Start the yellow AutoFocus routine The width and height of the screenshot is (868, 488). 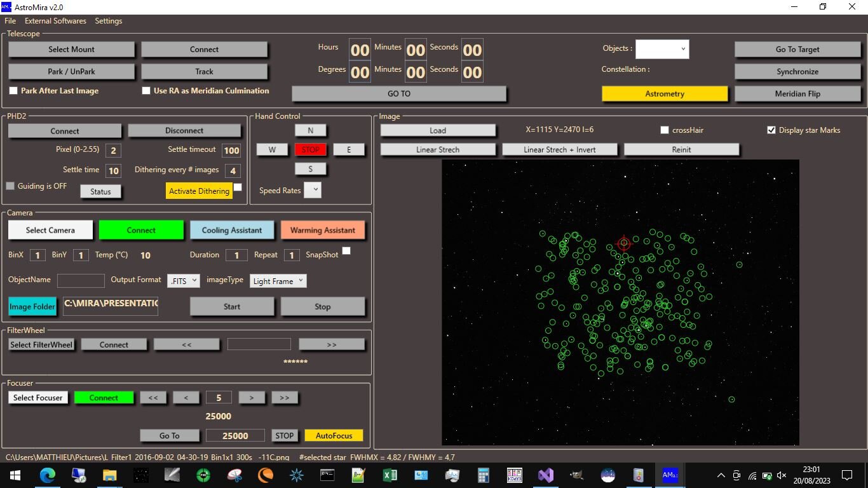coord(334,436)
